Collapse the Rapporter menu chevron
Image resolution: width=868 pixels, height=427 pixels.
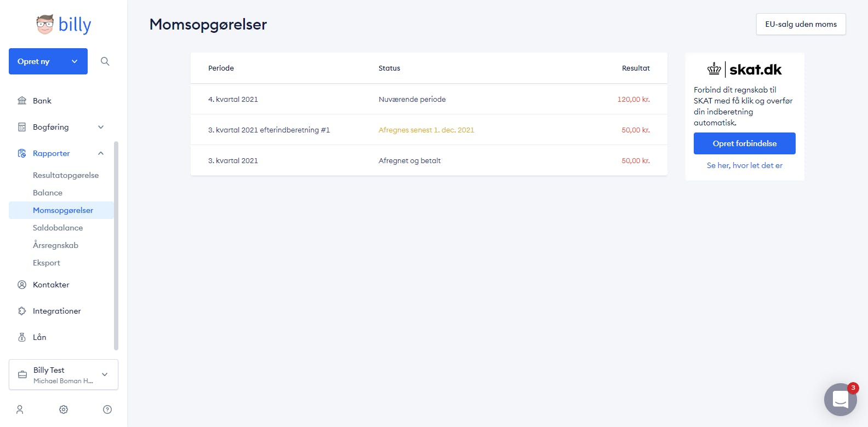[101, 153]
